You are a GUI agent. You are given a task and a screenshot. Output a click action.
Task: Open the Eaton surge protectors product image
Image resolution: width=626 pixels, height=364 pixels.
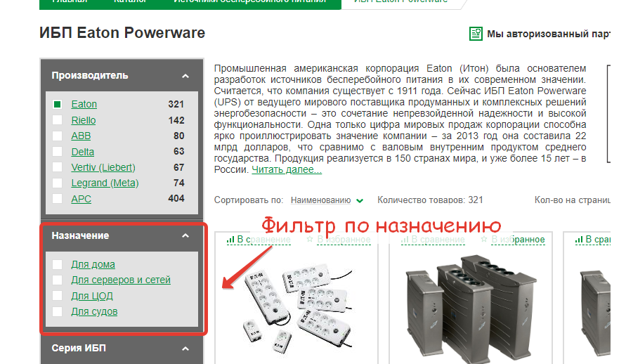(x=296, y=307)
